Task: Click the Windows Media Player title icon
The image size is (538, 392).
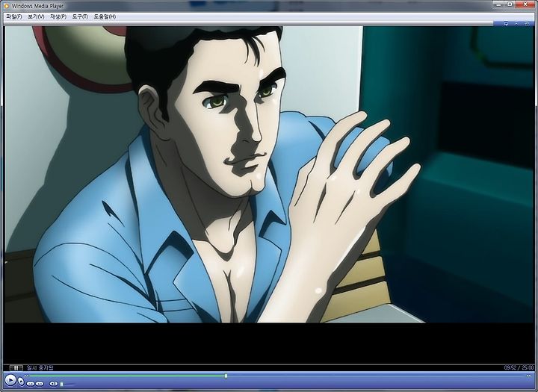Action: tap(7, 6)
